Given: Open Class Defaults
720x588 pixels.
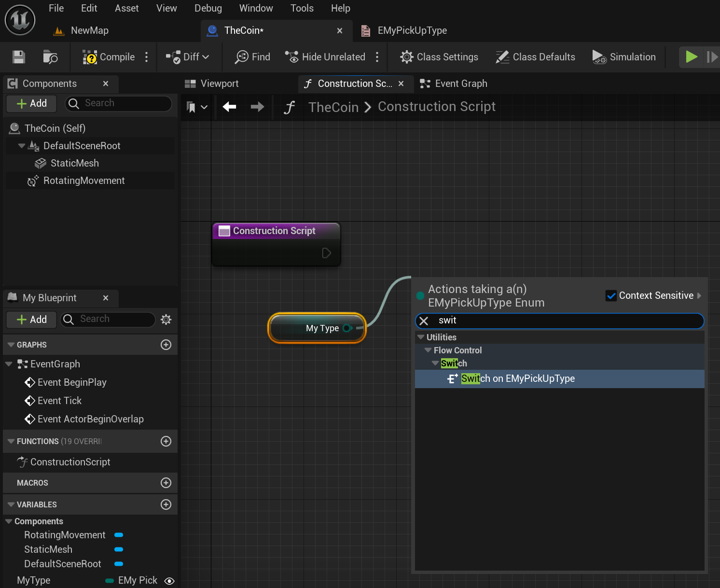Looking at the screenshot, I should click(535, 57).
